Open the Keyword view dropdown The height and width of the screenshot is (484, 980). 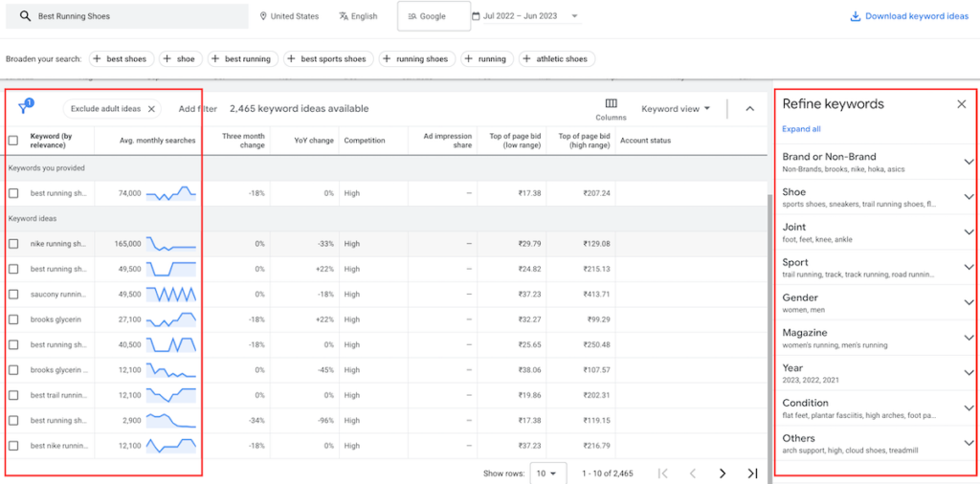(x=676, y=109)
